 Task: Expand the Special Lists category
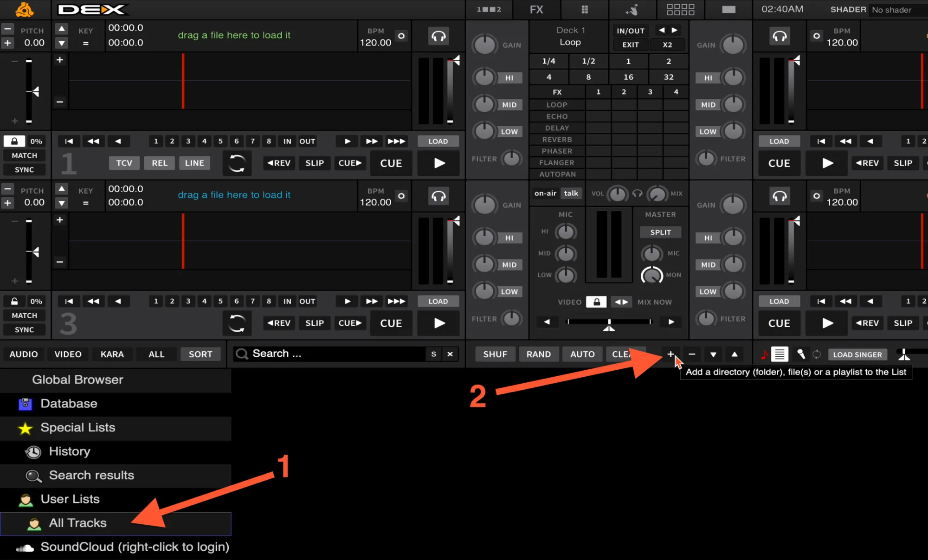(77, 428)
